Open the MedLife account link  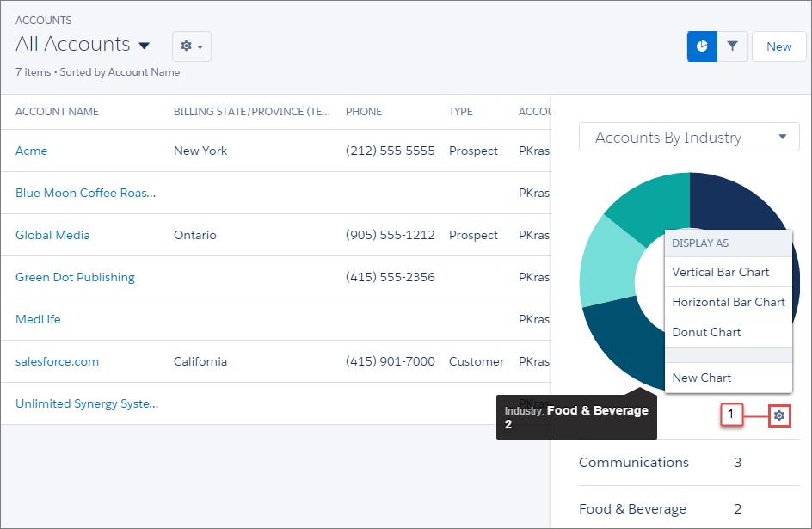(x=39, y=319)
